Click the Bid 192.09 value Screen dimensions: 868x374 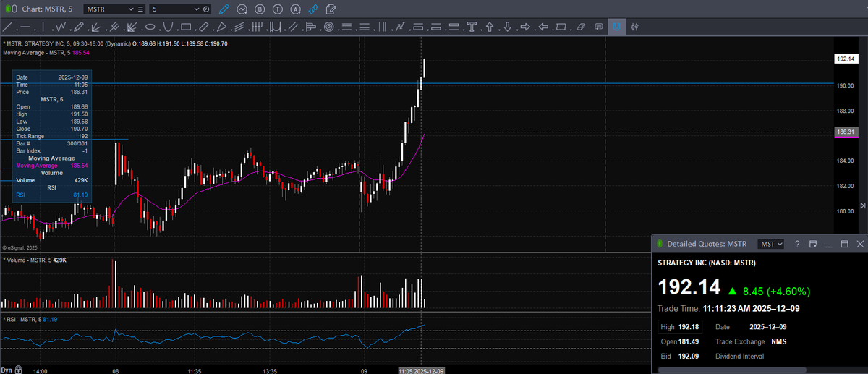690,356
